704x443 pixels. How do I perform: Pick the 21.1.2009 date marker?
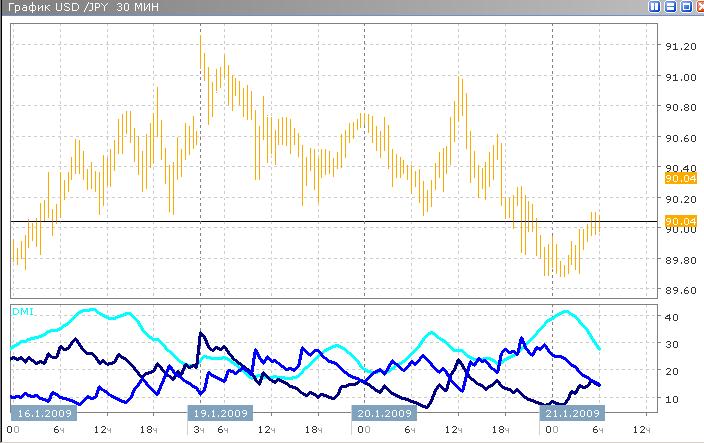[572, 413]
